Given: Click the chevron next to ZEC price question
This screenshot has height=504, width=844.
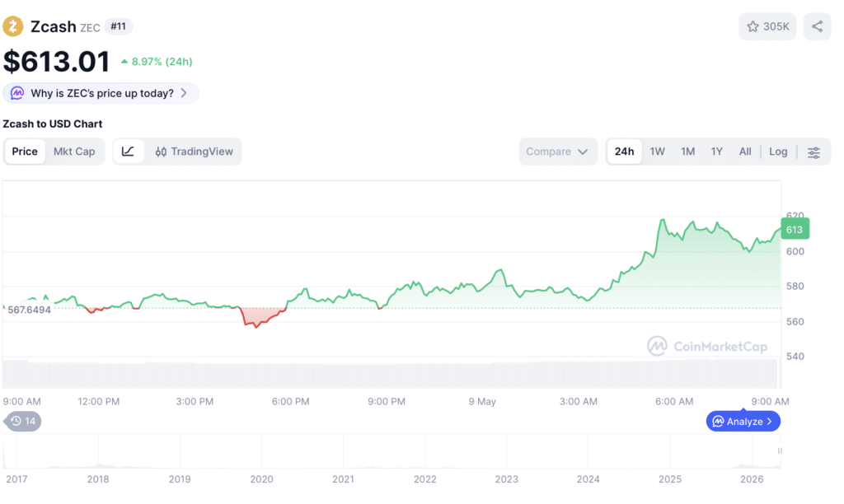Looking at the screenshot, I should pyautogui.click(x=184, y=93).
